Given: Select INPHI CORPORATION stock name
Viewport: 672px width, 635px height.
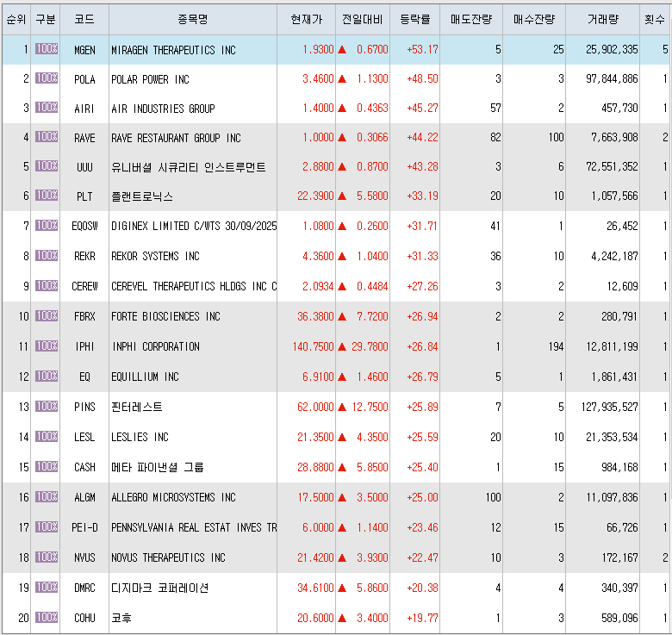Looking at the screenshot, I should 155,346.
